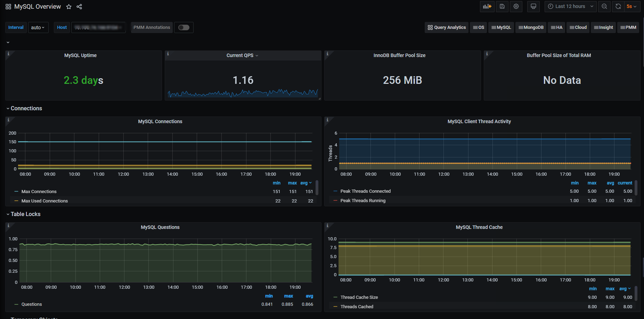Refresh the dashboard
Screen dimensions: 644x319
point(618,7)
